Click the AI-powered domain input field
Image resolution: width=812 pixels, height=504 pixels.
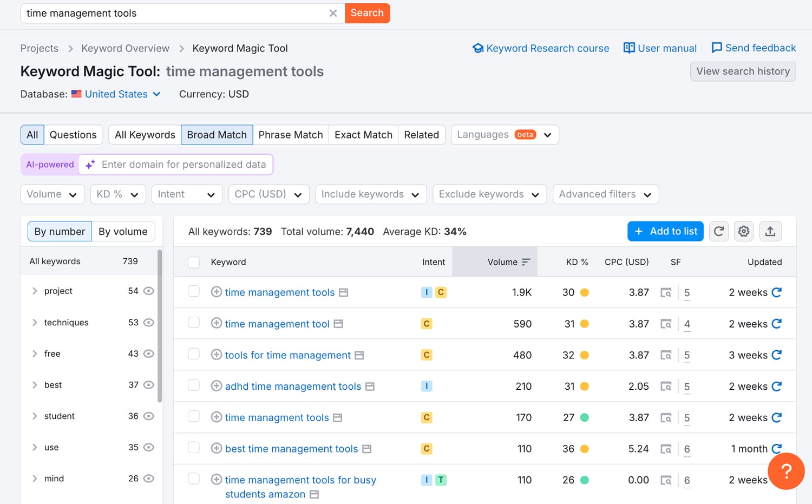point(175,165)
